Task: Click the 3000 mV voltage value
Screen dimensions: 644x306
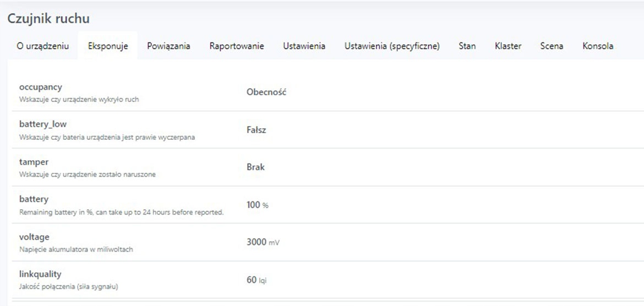Action: (x=263, y=242)
